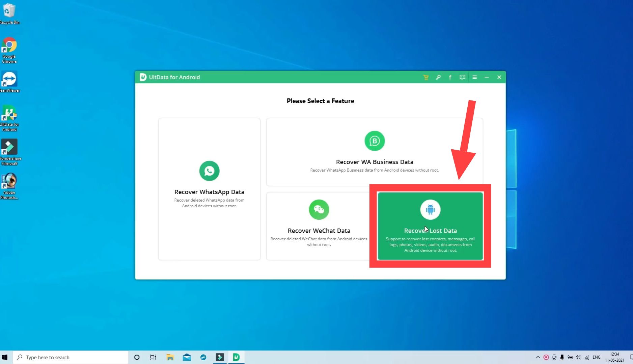Select the Recover WhatsApp Data card
This screenshot has width=633, height=364.
click(x=209, y=189)
